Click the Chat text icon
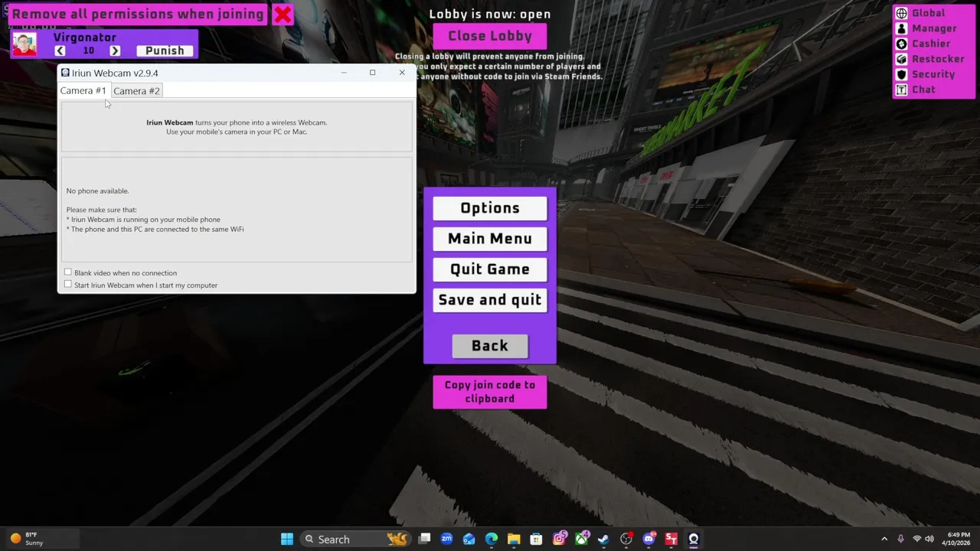The width and height of the screenshot is (980, 551). pos(901,90)
